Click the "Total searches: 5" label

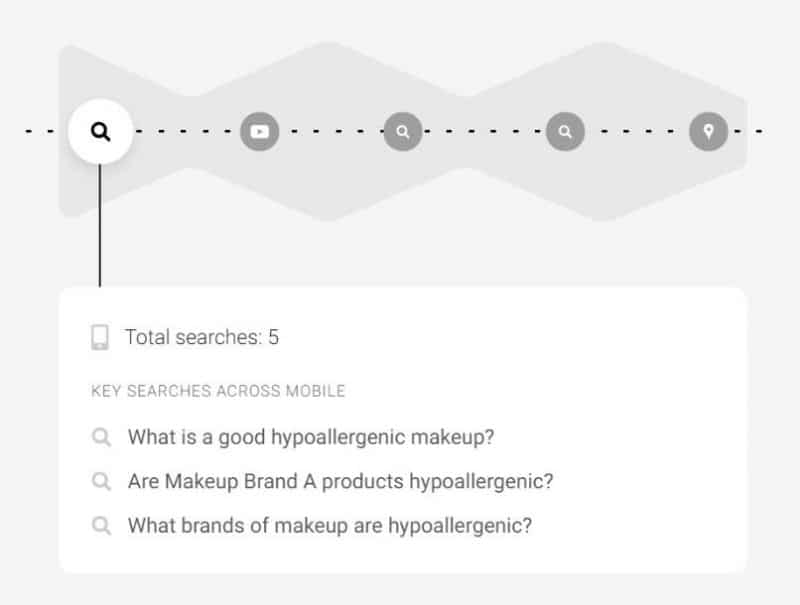(202, 337)
